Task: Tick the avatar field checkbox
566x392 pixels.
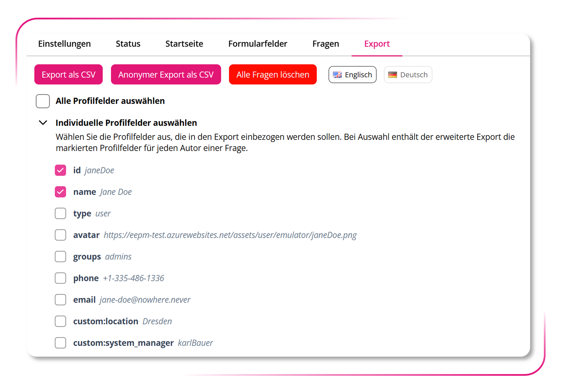Action: [60, 235]
